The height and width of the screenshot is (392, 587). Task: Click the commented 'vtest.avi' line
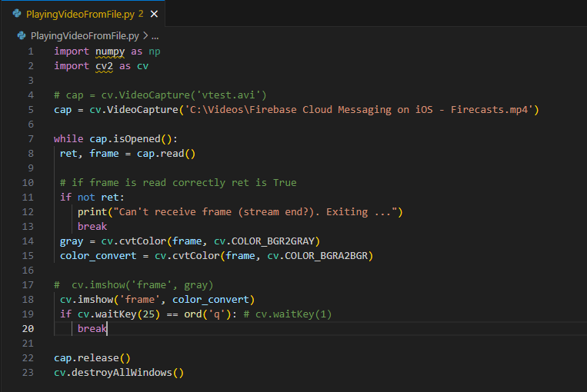coord(160,95)
